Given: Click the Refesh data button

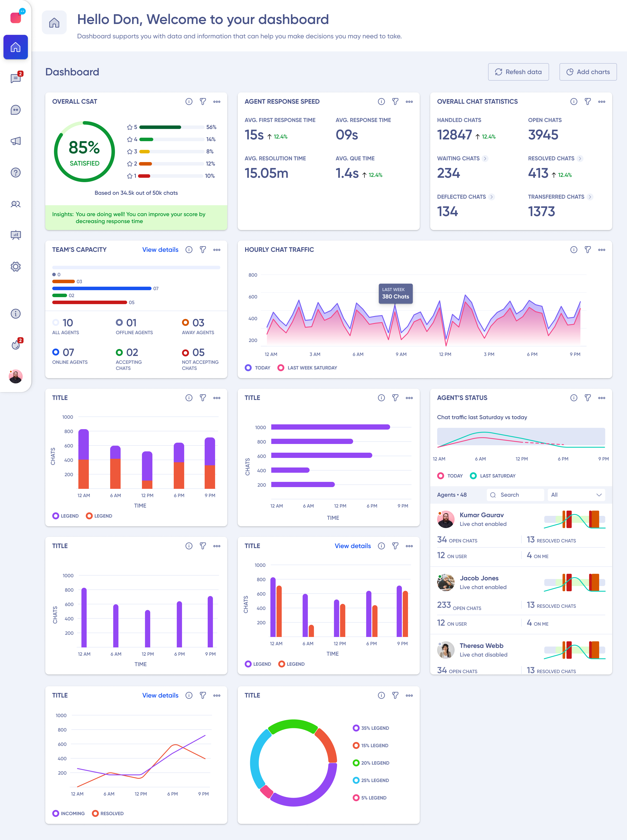Looking at the screenshot, I should pyautogui.click(x=518, y=72).
